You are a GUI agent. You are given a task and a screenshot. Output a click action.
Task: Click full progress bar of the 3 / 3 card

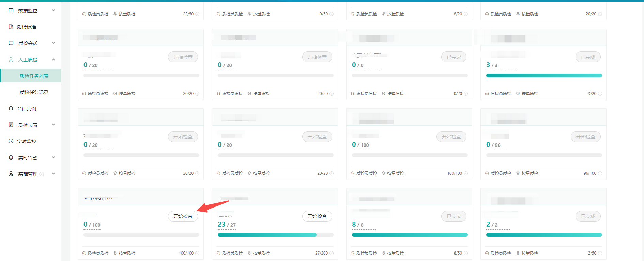(x=544, y=75)
